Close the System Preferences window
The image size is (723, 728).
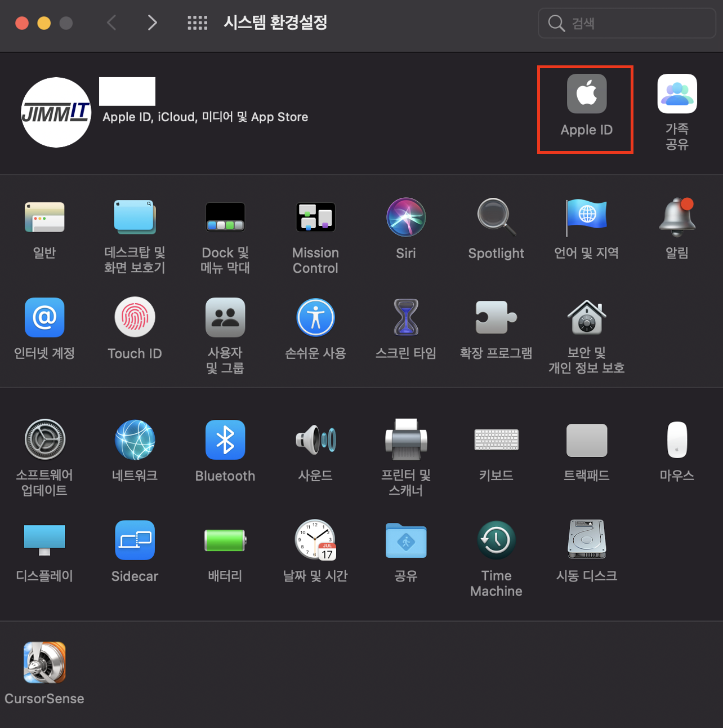(22, 23)
